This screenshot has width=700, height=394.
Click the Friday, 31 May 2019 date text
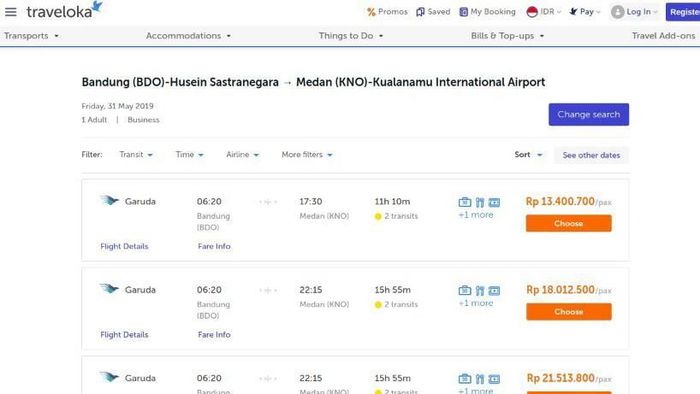pos(117,106)
